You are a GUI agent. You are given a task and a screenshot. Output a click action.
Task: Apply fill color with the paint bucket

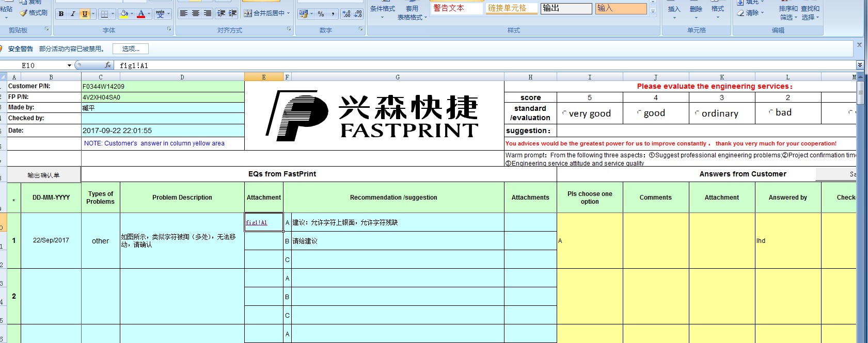(x=124, y=14)
